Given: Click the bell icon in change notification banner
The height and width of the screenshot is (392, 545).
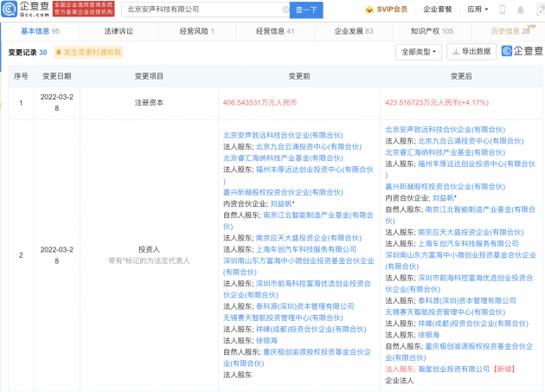Looking at the screenshot, I should 59,52.
